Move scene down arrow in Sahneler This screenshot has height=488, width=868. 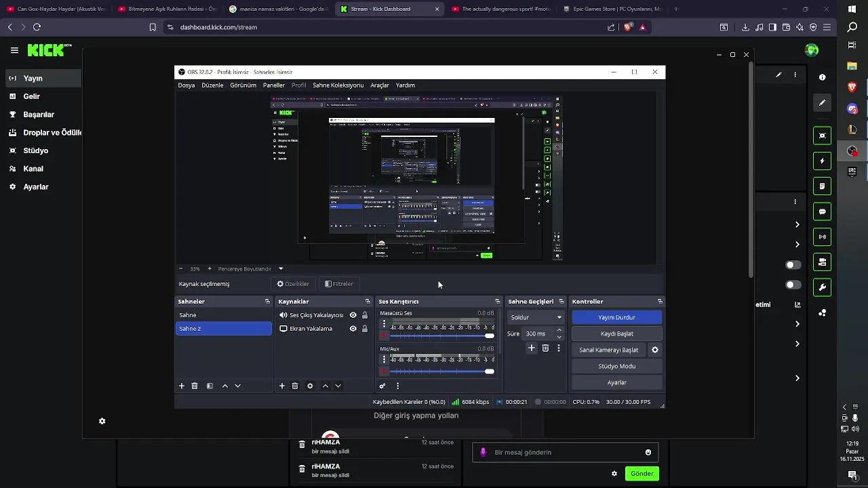coord(237,386)
